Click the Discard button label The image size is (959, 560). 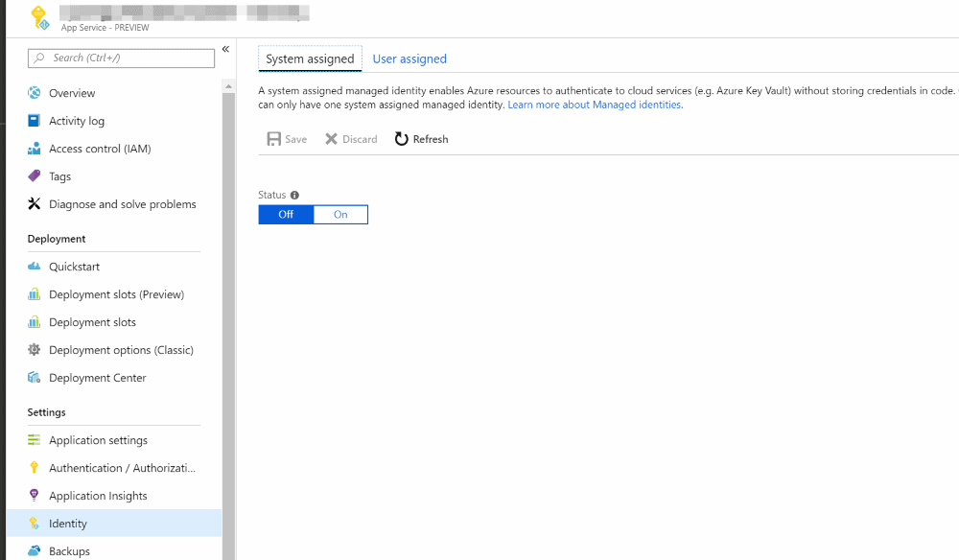click(360, 139)
